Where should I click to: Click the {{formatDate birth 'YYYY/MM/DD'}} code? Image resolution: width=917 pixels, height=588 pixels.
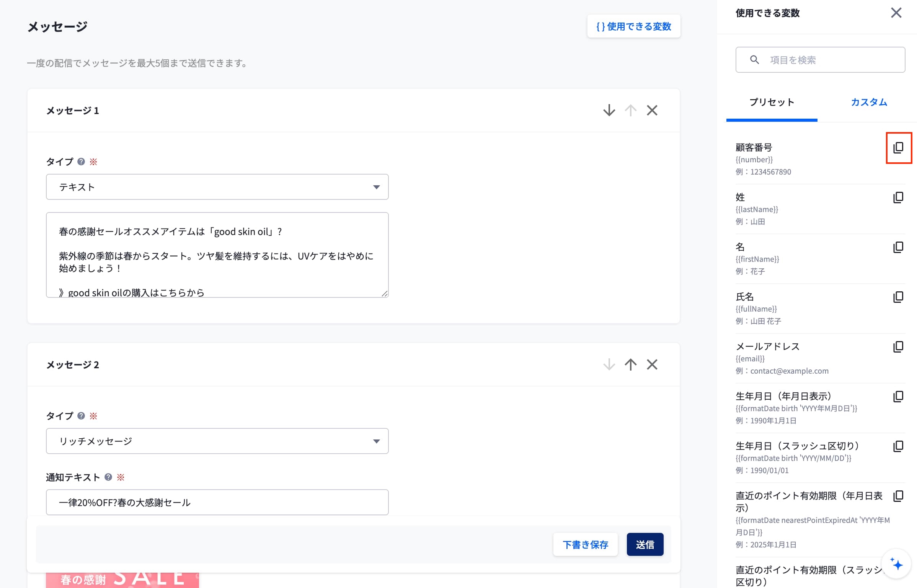click(x=793, y=459)
